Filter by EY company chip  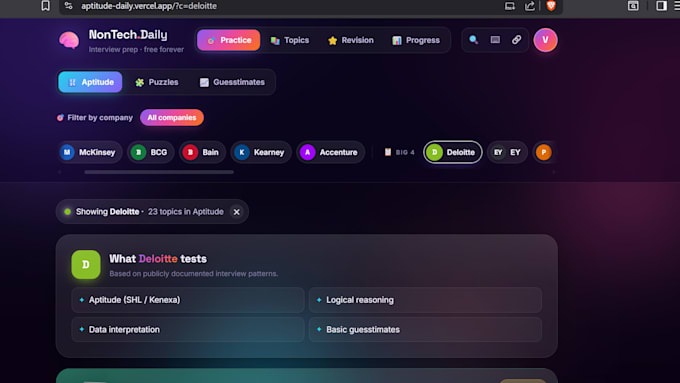(507, 152)
